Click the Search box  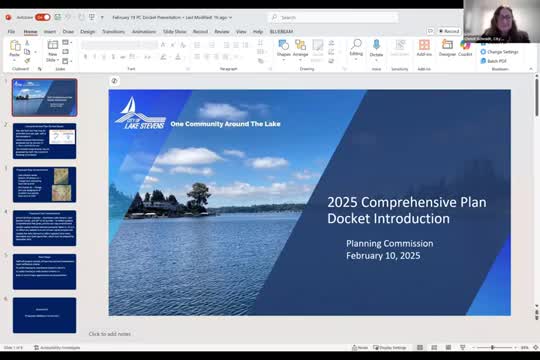(333, 17)
